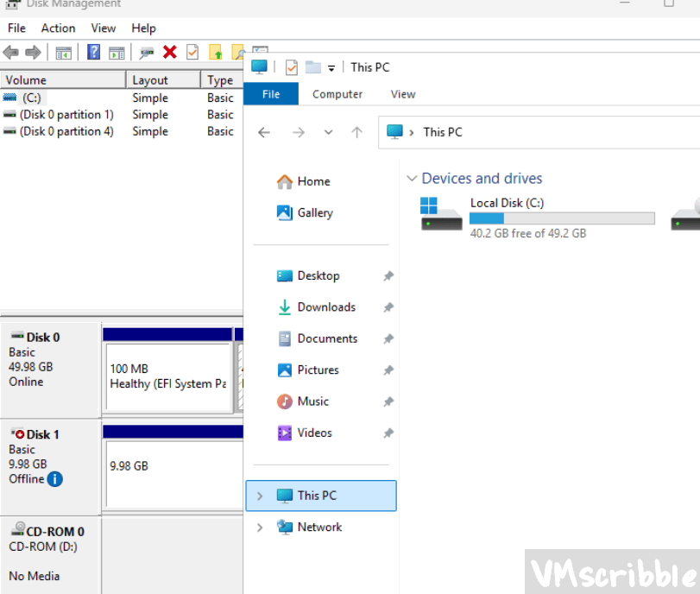Click the Disk 1 offline info icon

[x=55, y=478]
